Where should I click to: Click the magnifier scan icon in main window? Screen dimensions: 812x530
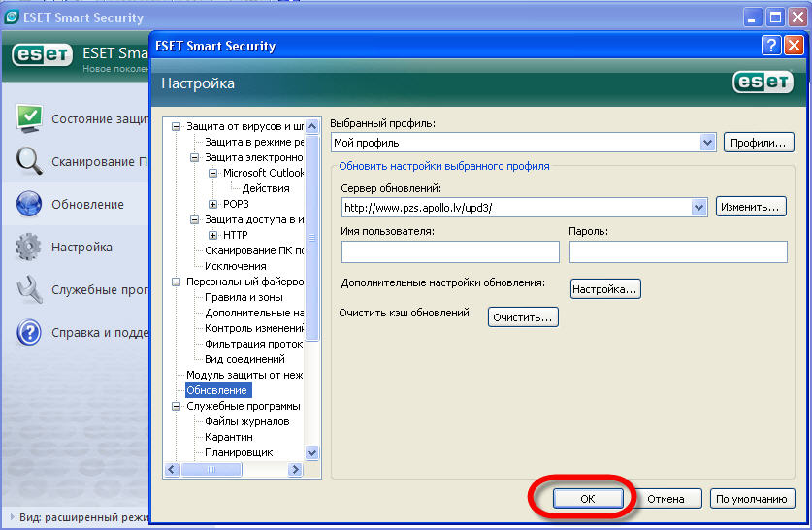pyautogui.click(x=29, y=161)
